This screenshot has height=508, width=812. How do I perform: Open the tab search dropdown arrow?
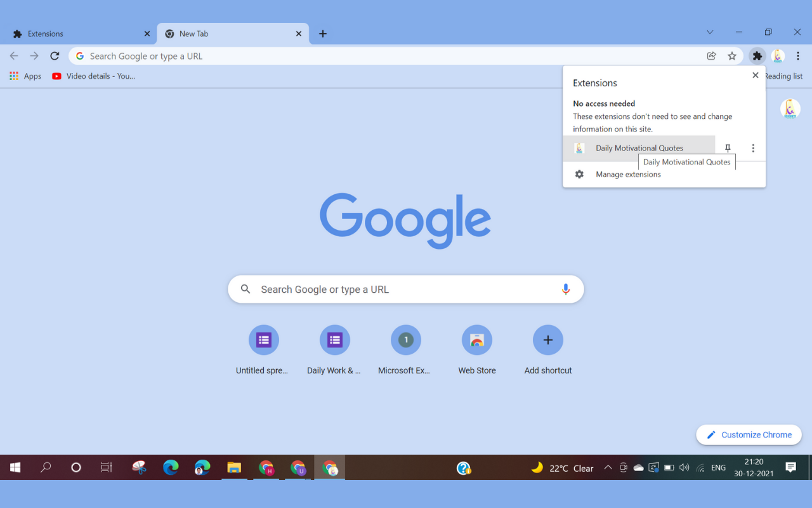click(x=710, y=32)
